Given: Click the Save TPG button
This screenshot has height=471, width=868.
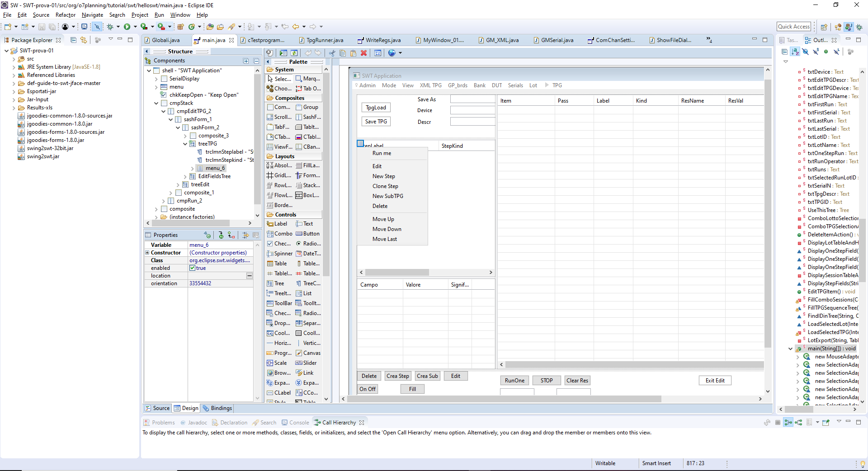Looking at the screenshot, I should click(x=376, y=122).
